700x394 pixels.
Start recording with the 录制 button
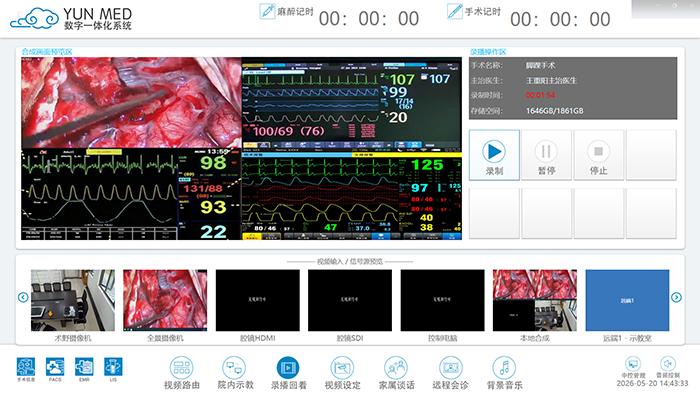tap(494, 155)
